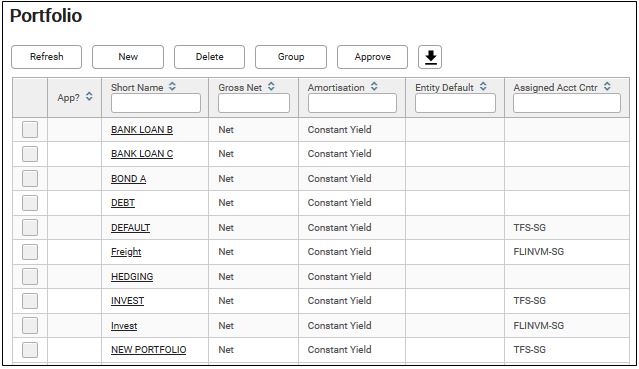Image resolution: width=639 pixels, height=369 pixels.
Task: Click the Delete button
Action: click(x=209, y=57)
